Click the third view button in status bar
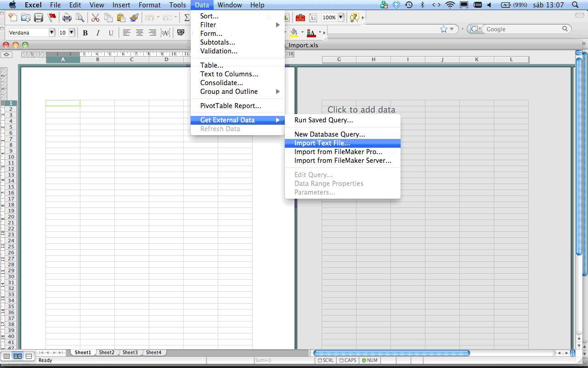The height and width of the screenshot is (368, 588). coord(28,356)
